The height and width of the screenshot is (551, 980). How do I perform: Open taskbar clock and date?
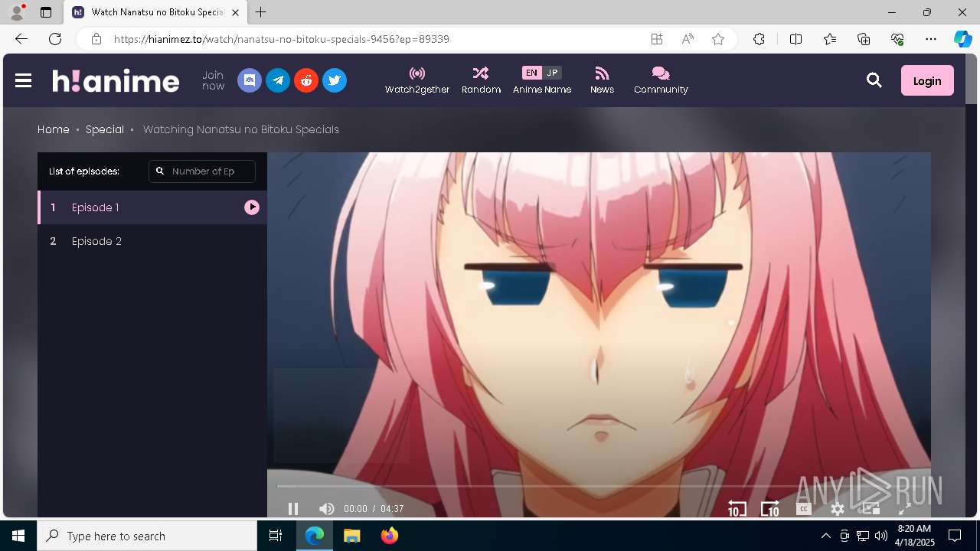[914, 536]
